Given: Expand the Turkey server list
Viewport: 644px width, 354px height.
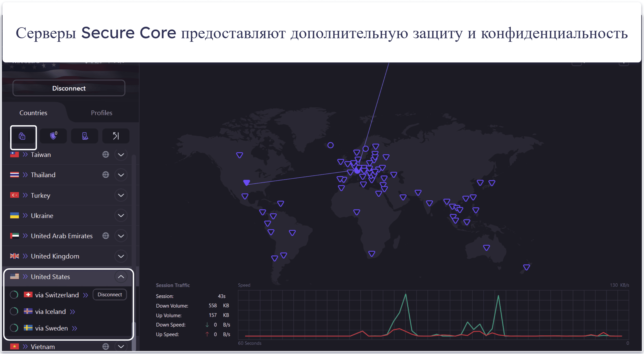Looking at the screenshot, I should 121,195.
